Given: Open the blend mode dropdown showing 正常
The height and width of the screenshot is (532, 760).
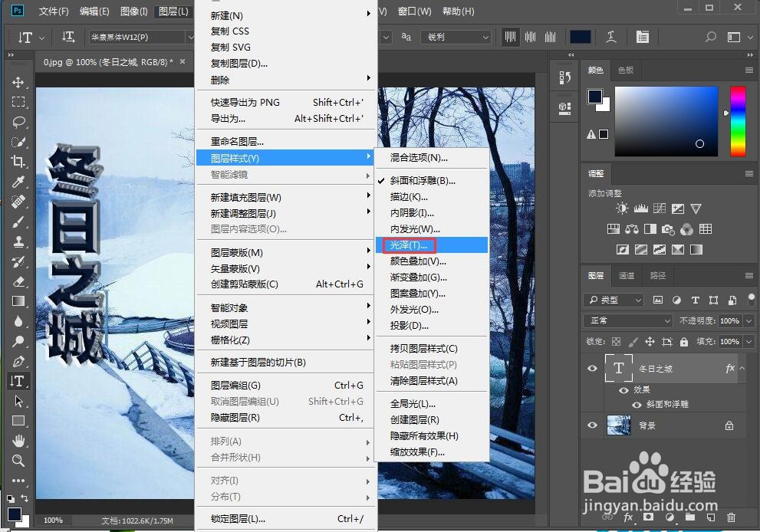Looking at the screenshot, I should click(627, 320).
